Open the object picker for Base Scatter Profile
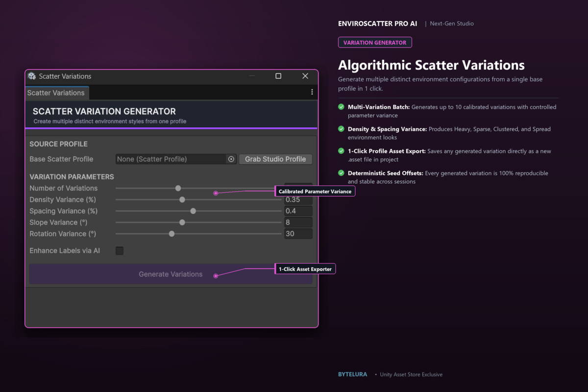The width and height of the screenshot is (588, 392). [x=231, y=159]
